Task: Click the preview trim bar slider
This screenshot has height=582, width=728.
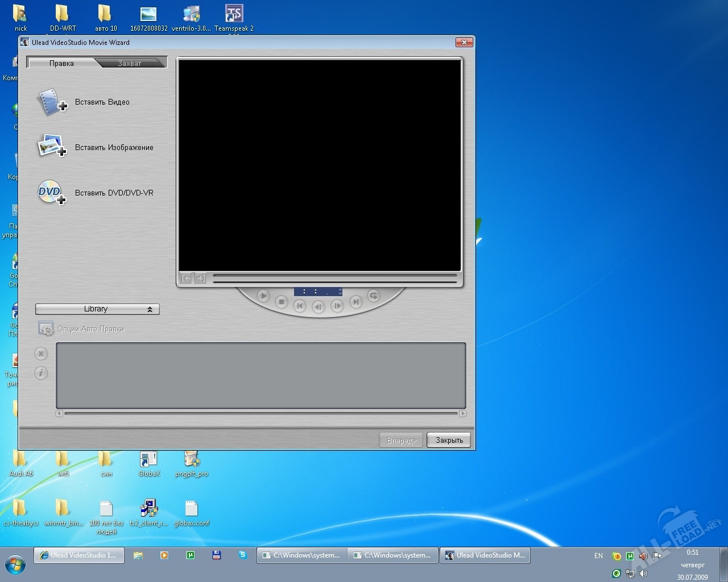Action: click(334, 276)
